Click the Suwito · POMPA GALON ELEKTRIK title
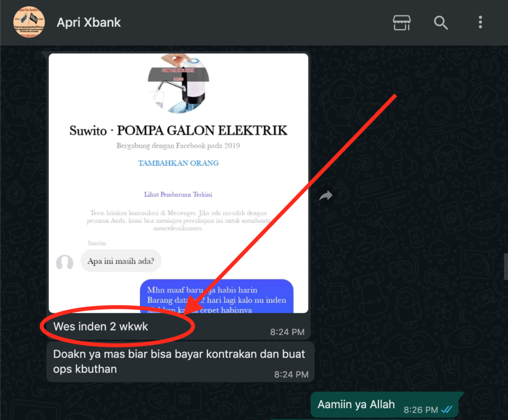The image size is (508, 420). tap(178, 131)
